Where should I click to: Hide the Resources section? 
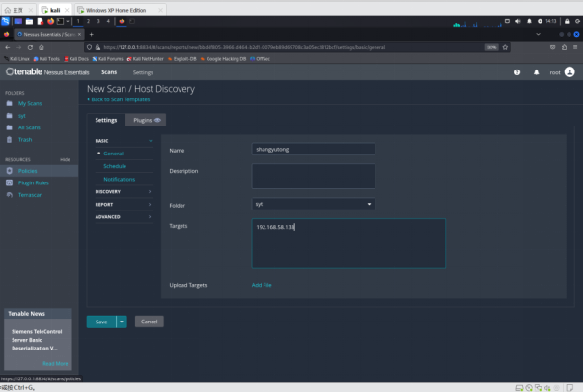tap(65, 160)
